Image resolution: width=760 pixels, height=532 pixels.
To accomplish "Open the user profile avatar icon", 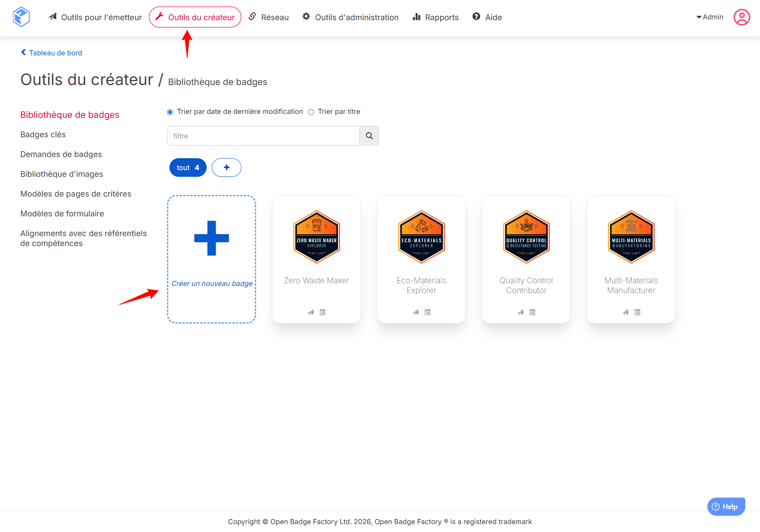I will tap(741, 17).
